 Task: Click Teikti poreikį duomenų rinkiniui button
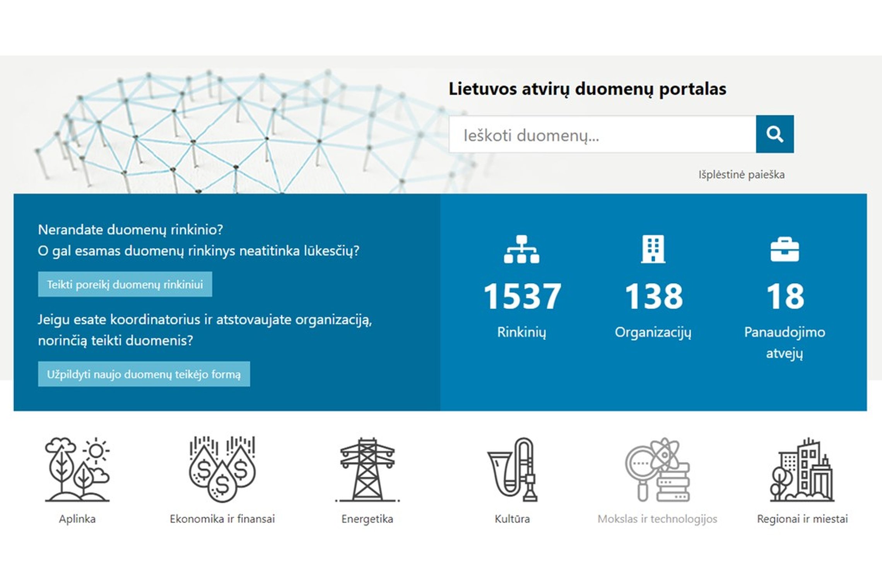[x=125, y=284]
